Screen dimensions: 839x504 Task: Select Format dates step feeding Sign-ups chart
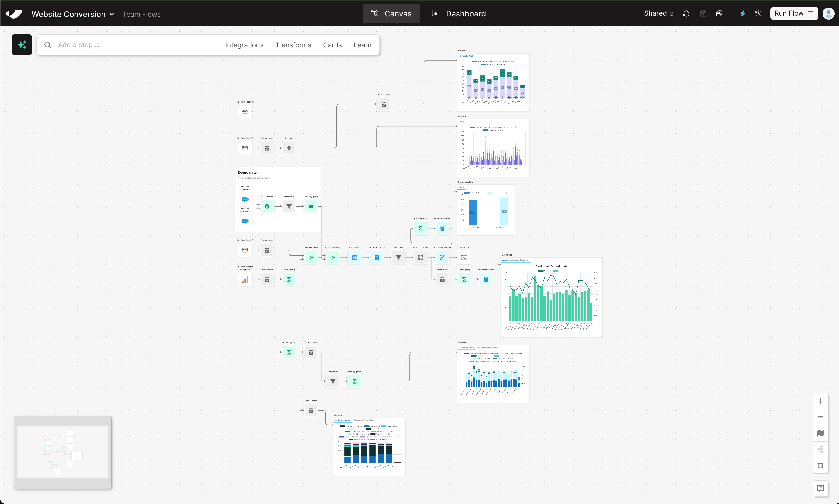[384, 104]
